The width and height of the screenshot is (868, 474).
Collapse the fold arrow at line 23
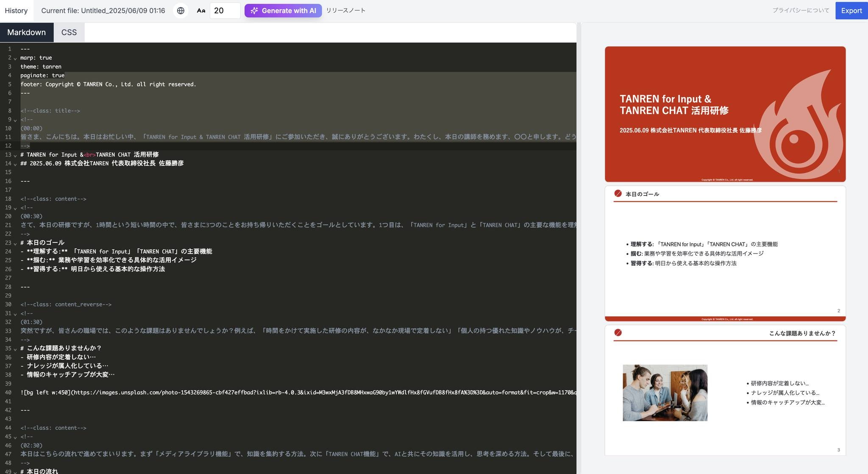[15, 243]
